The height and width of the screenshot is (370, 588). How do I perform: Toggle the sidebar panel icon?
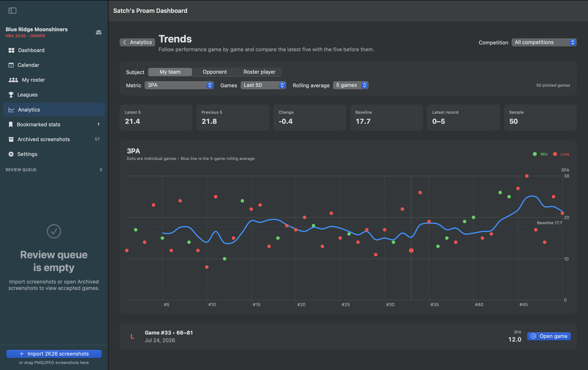pyautogui.click(x=12, y=10)
